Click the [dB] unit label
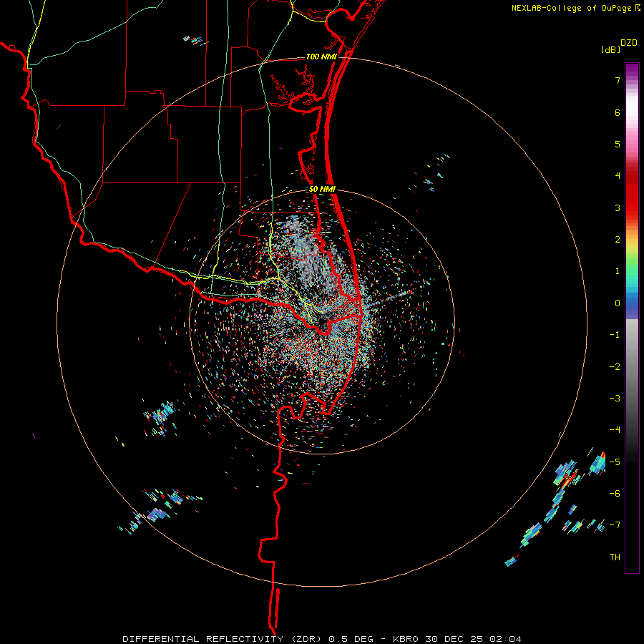The width and height of the screenshot is (644, 644). (610, 49)
